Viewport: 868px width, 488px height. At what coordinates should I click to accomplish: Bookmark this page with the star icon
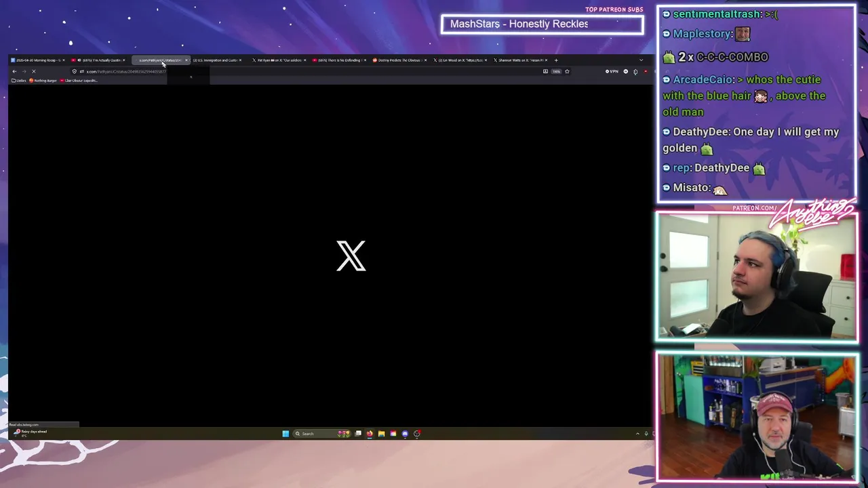(x=567, y=71)
